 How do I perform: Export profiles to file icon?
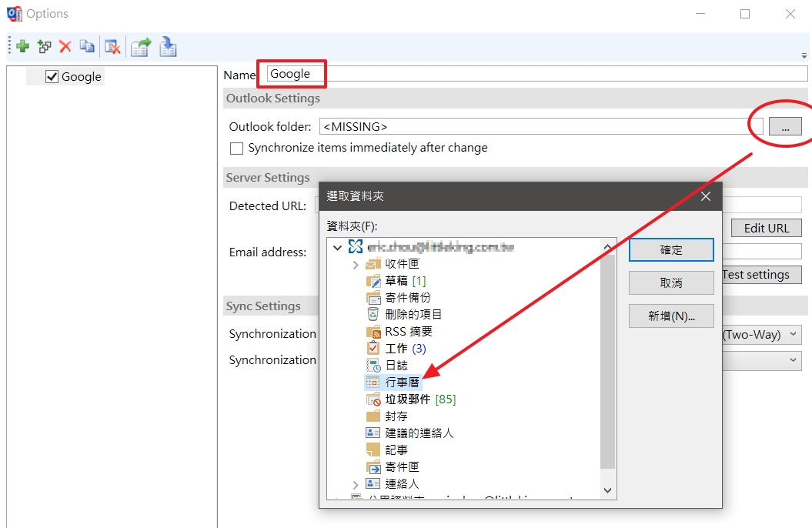pyautogui.click(x=141, y=47)
